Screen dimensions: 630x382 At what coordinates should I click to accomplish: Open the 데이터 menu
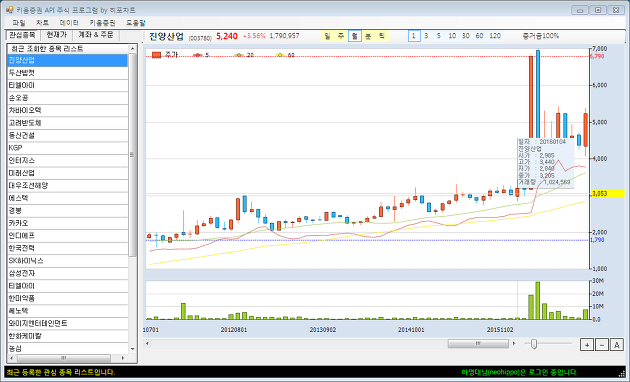coord(69,23)
